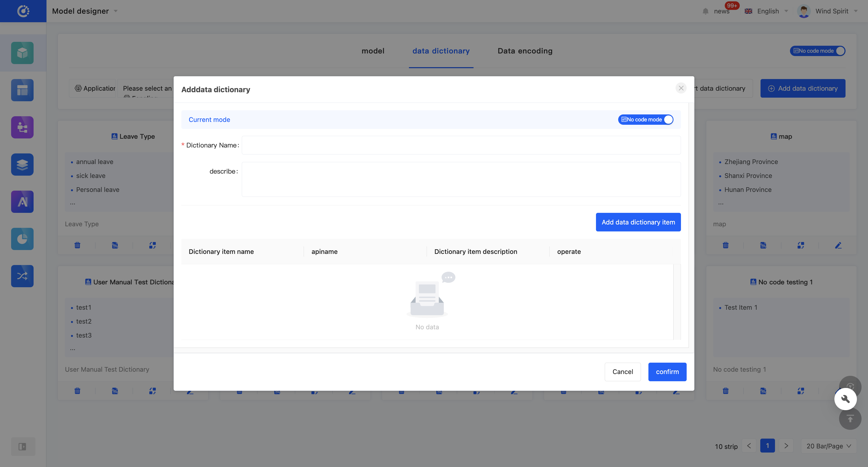
Task: Open the purple flow tree sidebar icon
Action: (x=22, y=127)
